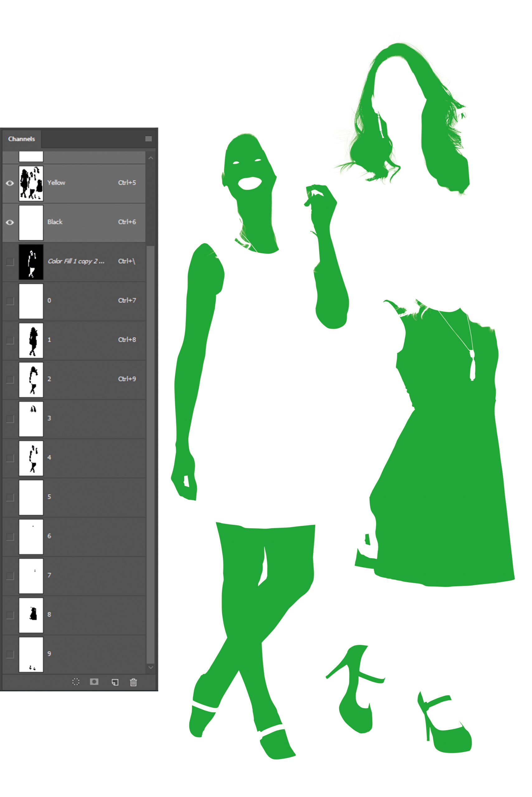Hide the Black channel eye icon
The height and width of the screenshot is (797, 532).
(10, 222)
